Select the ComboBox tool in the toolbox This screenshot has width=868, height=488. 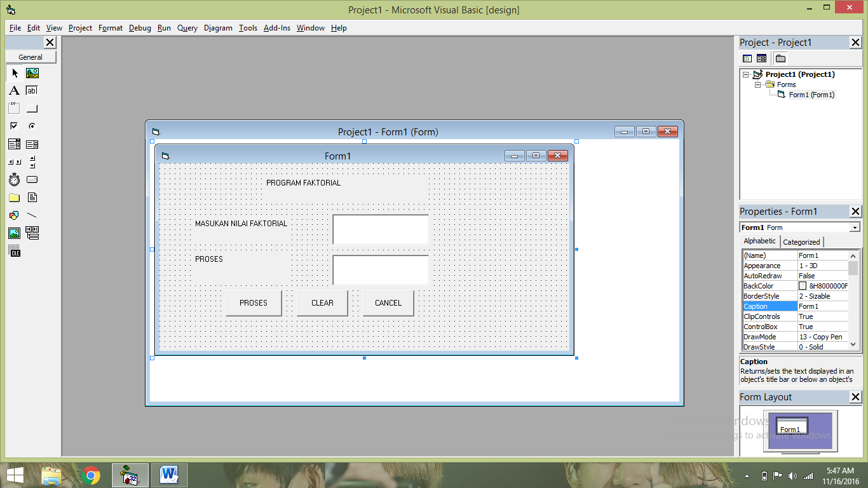click(x=14, y=144)
